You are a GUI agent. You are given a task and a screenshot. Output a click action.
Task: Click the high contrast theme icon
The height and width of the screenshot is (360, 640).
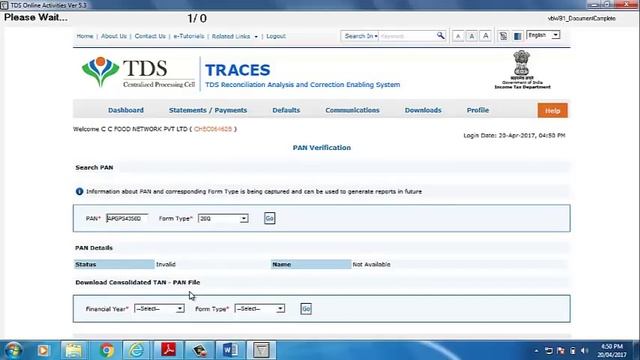tap(503, 36)
